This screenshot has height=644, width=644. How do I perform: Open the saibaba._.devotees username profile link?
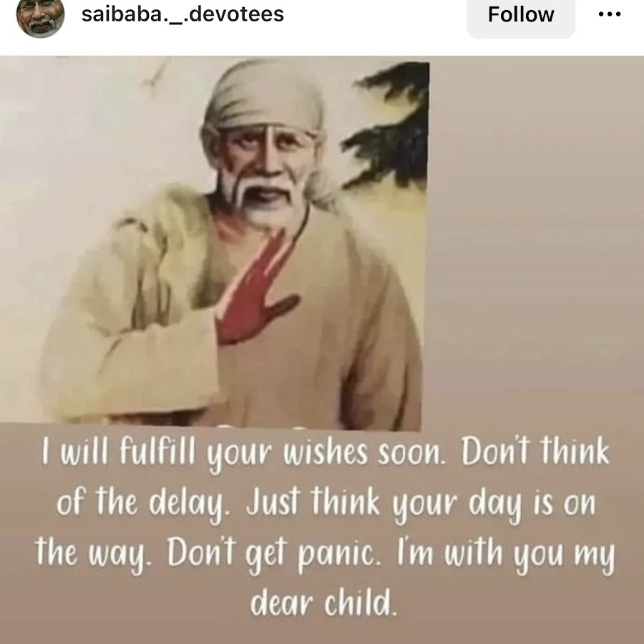(x=182, y=14)
